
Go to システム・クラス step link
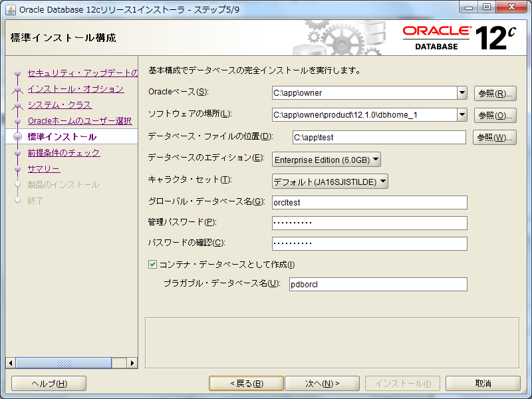coord(60,105)
